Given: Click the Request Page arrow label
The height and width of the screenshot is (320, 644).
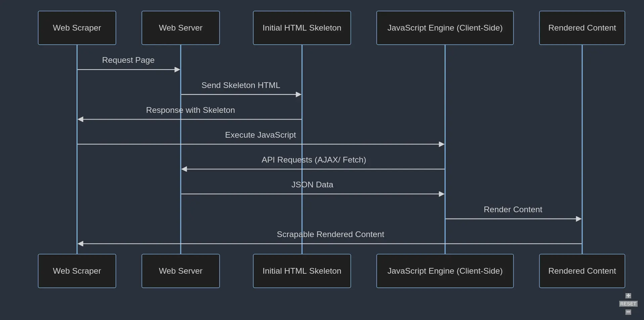Looking at the screenshot, I should (x=128, y=60).
